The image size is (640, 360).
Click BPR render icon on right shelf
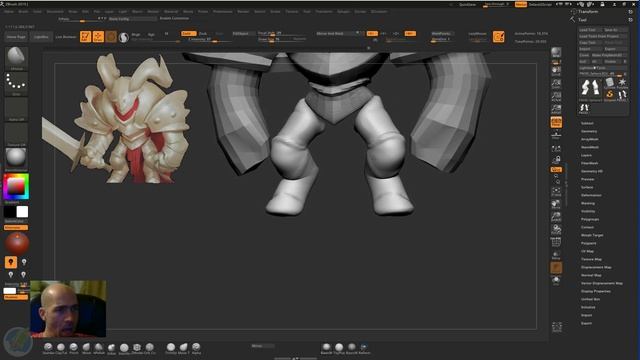click(x=556, y=53)
